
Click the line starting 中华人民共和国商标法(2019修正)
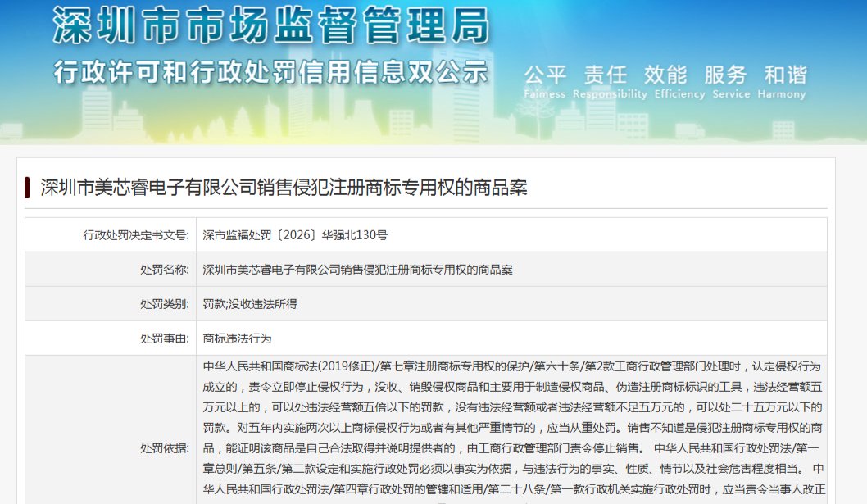tap(511, 366)
